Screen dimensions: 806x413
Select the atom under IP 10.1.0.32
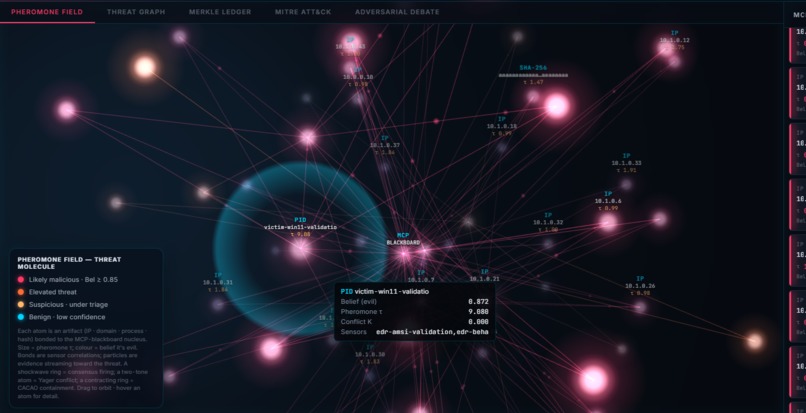[x=548, y=244]
